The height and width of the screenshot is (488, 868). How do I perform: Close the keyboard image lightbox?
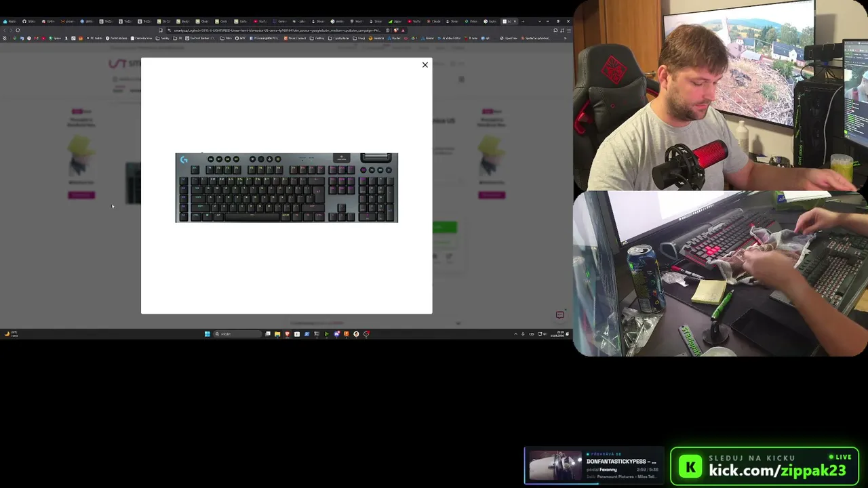click(425, 65)
